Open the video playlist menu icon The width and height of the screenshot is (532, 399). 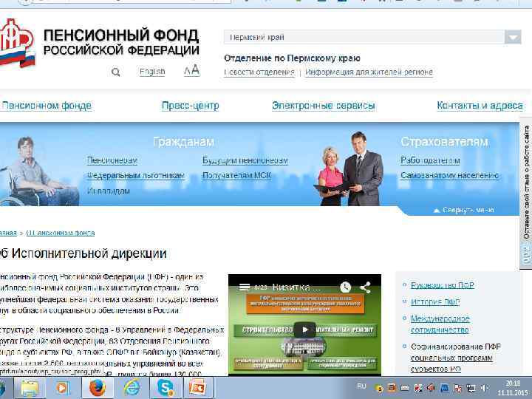tap(245, 287)
